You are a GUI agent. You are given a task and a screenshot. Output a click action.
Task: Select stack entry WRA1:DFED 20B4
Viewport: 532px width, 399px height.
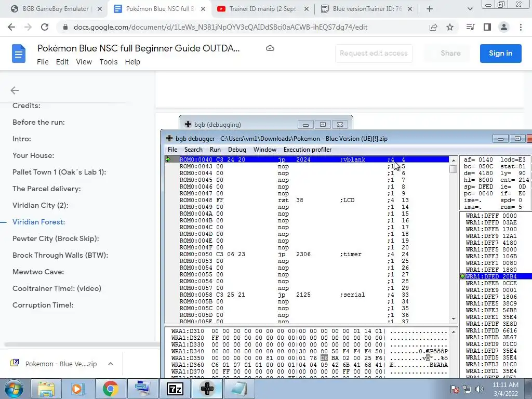496,276
